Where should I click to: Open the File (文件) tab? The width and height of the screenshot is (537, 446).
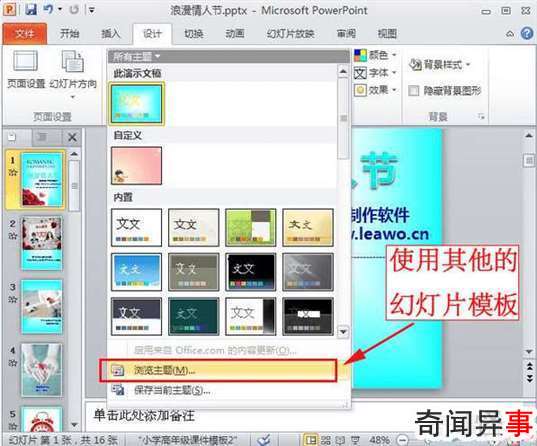24,34
